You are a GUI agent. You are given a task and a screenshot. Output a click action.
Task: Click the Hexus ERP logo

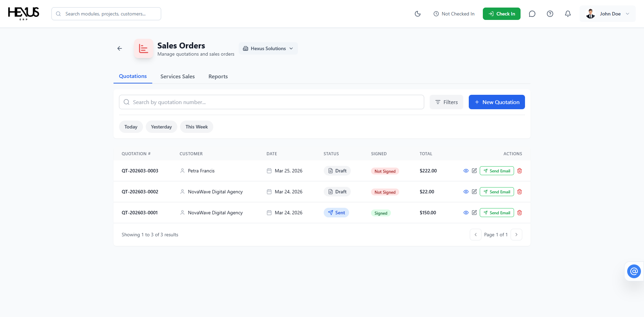24,14
